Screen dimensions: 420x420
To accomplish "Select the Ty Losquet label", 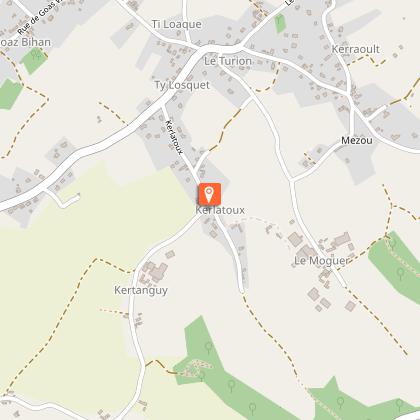I will (x=182, y=85).
